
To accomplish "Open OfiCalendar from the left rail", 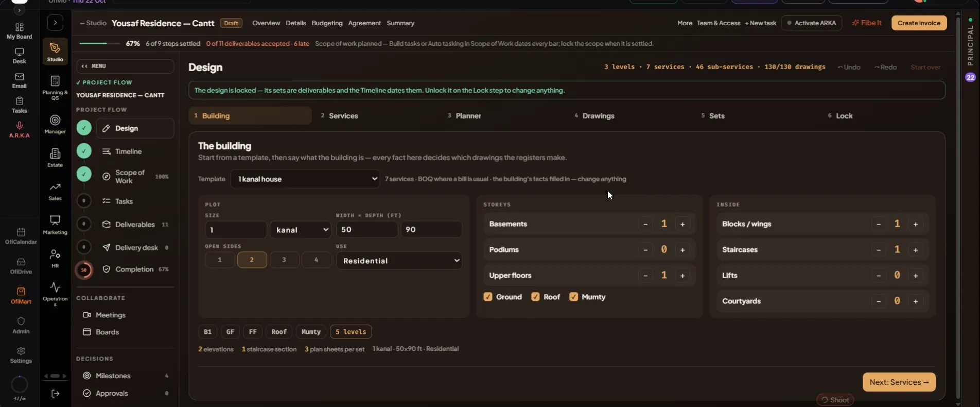I will coord(21,236).
